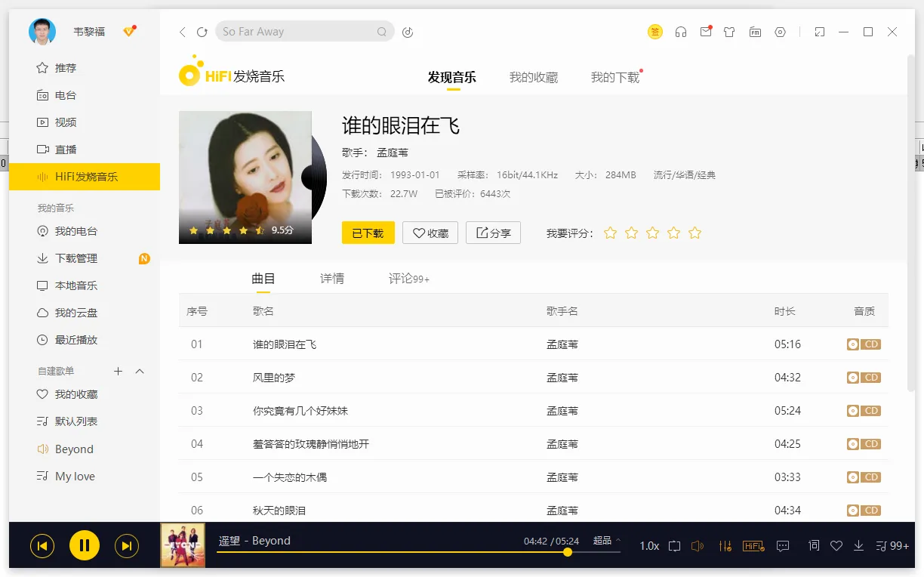Open the settings gear icon
Viewport: 924px width, 577px height.
[x=780, y=32]
